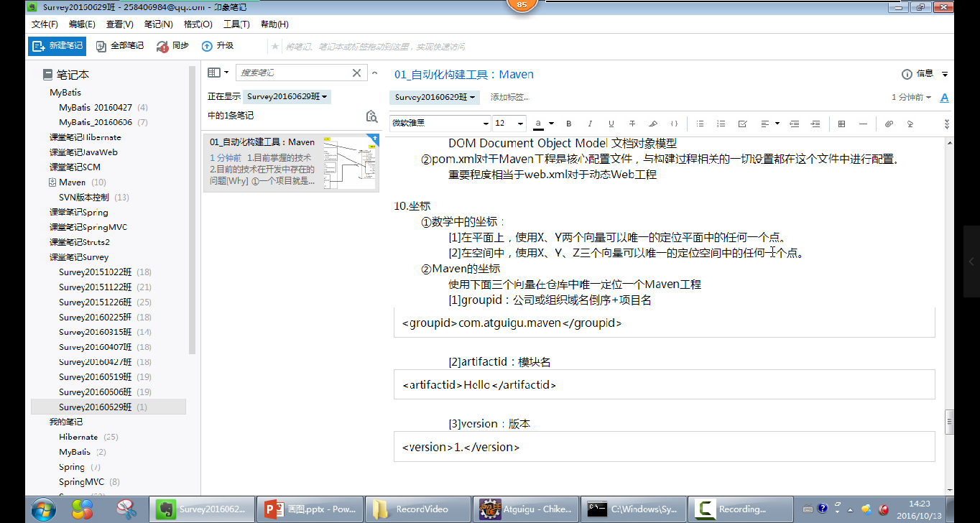
Task: Open the Survey20160629班 notebook filter dropdown in note list
Action: [287, 96]
